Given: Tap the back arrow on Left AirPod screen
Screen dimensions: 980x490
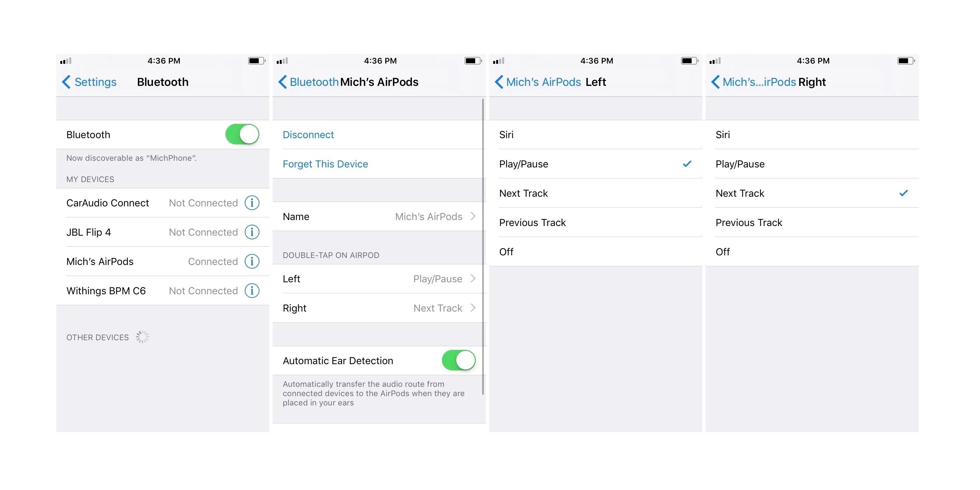Looking at the screenshot, I should tap(500, 81).
